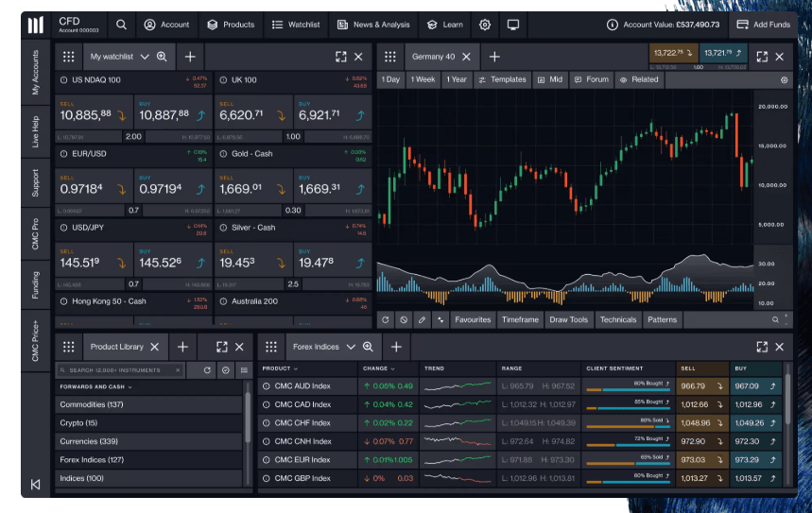Add a new chart tab next to Germany 40
The width and height of the screenshot is (812, 513).
(494, 57)
